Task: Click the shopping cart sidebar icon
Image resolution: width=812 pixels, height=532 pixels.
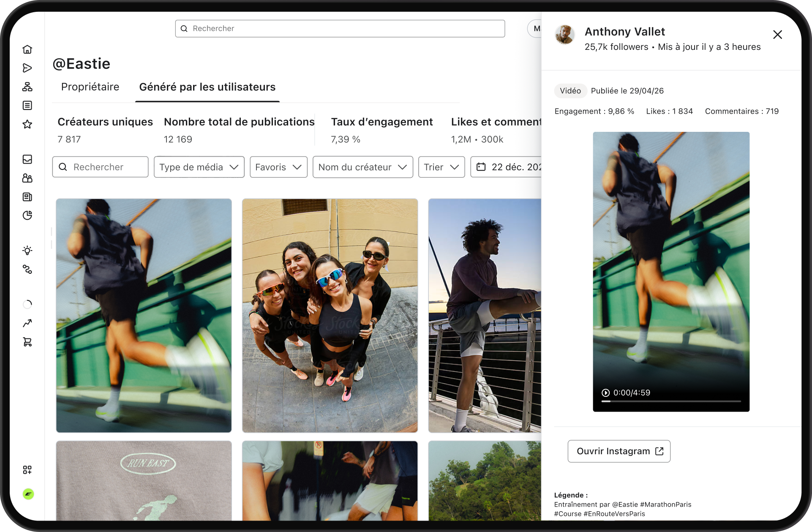Action: 27,342
